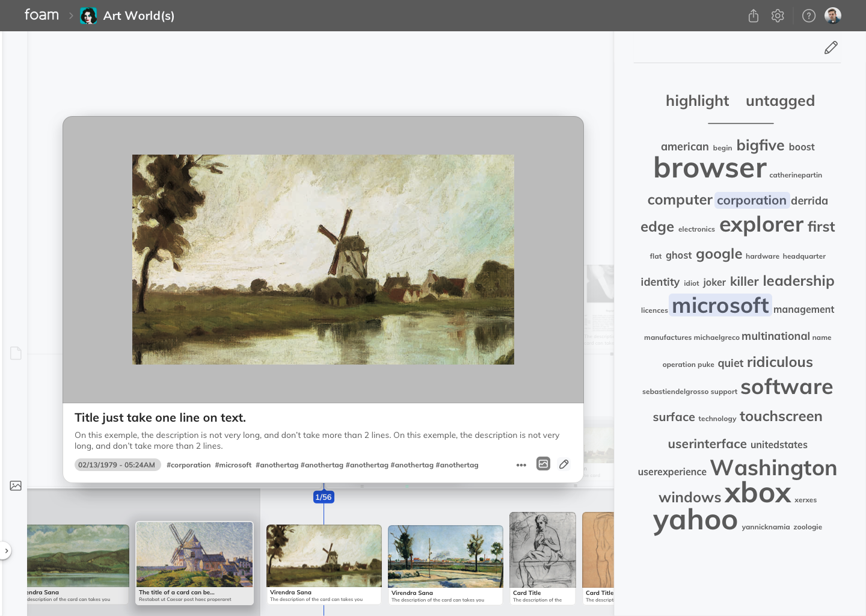Screen dimensions: 866x616
Task: Select the windows tag
Action: (x=690, y=497)
